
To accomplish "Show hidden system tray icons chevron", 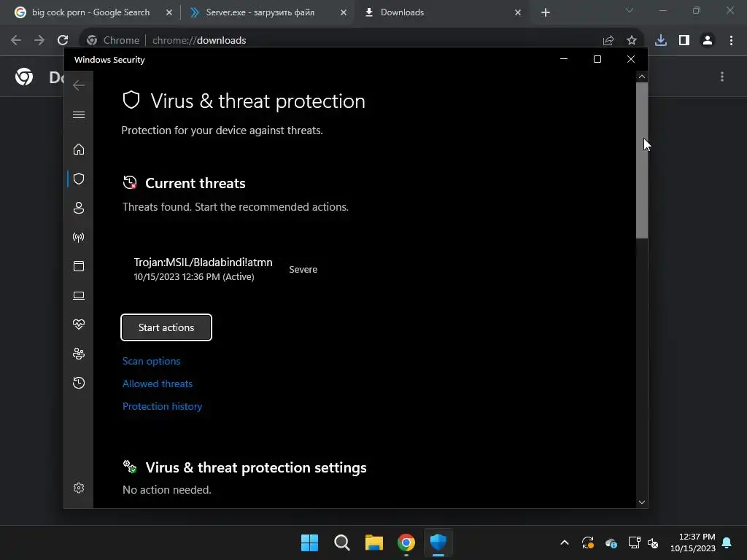I will click(x=565, y=542).
